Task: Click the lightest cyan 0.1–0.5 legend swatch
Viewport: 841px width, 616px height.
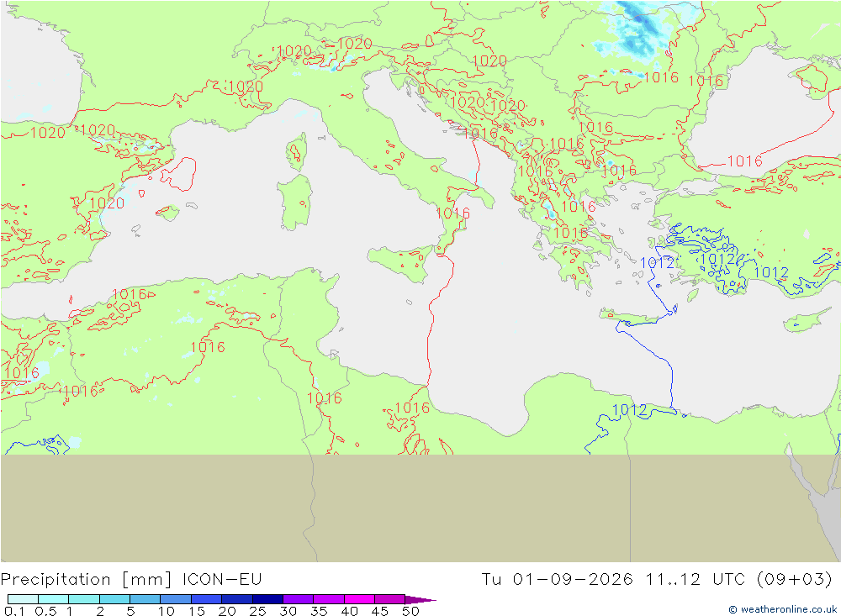Action: [x=23, y=599]
